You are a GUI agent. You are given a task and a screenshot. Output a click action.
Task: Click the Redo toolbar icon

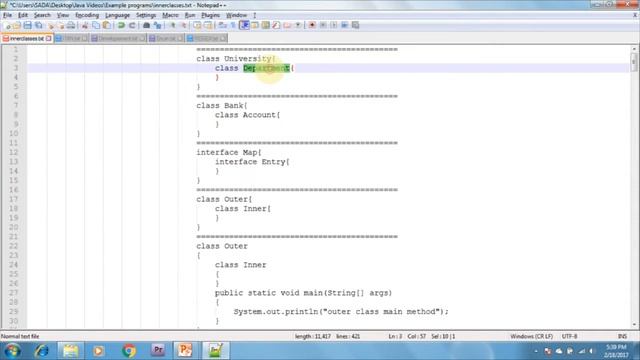pyautogui.click(x=132, y=25)
